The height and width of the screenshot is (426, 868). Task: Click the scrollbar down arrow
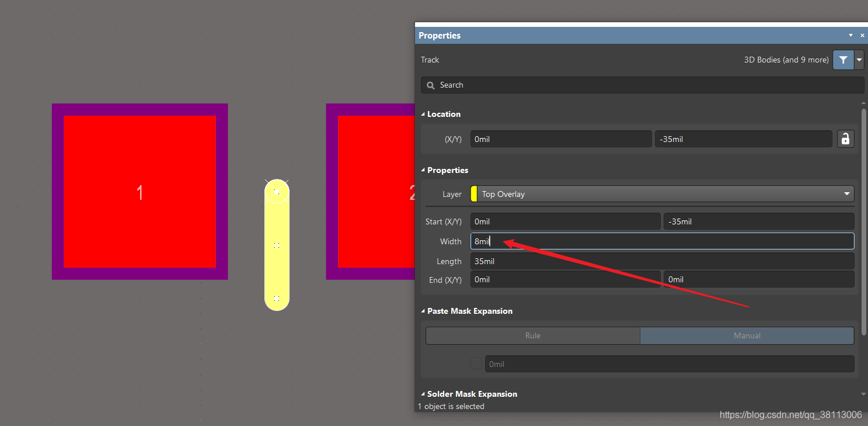[x=864, y=394]
